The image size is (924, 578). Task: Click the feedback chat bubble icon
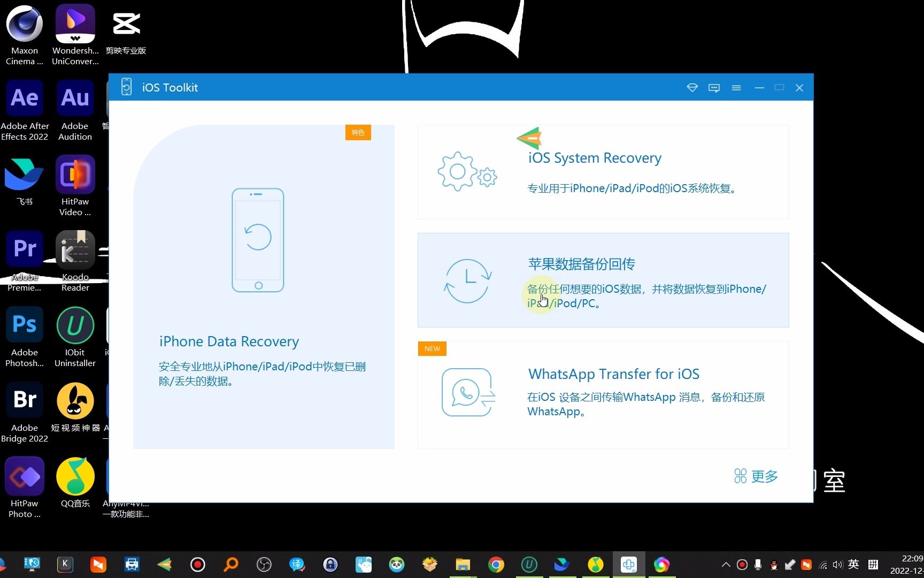[x=714, y=87]
